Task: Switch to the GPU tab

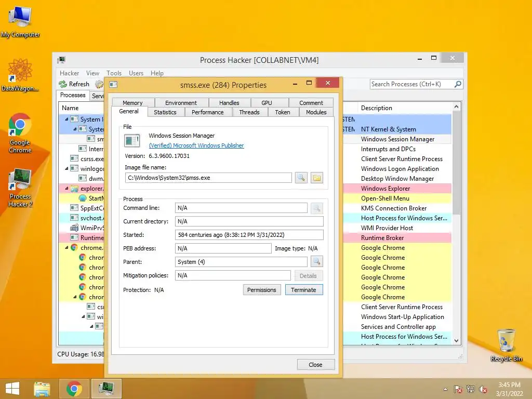Action: [267, 103]
